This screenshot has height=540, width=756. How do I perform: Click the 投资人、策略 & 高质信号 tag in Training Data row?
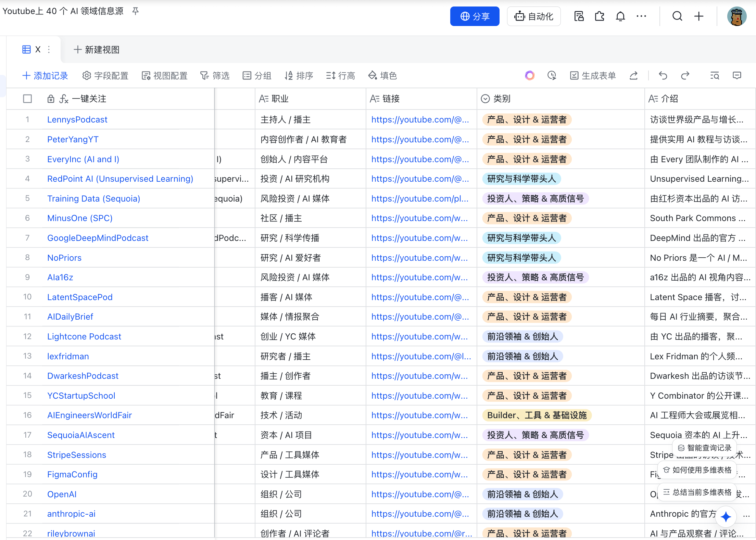535,199
